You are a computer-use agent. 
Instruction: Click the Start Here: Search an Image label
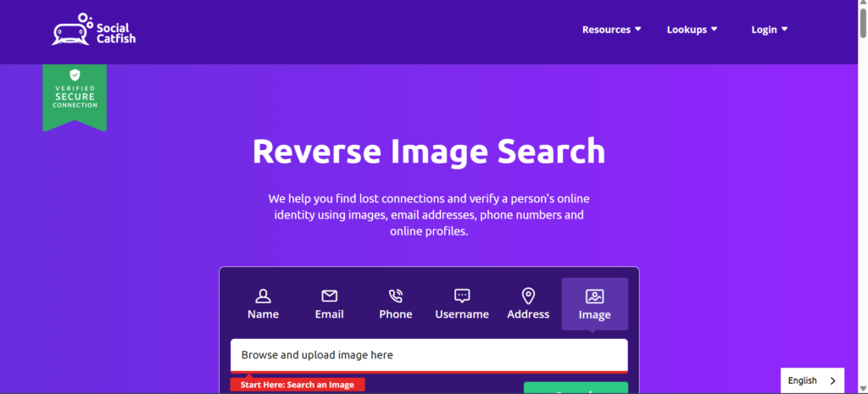coord(298,385)
